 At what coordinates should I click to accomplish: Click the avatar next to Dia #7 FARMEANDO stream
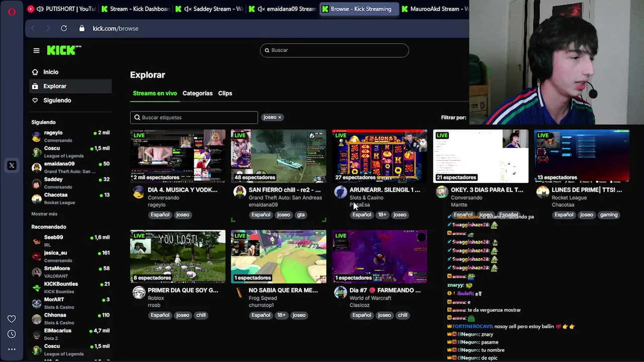tap(341, 293)
